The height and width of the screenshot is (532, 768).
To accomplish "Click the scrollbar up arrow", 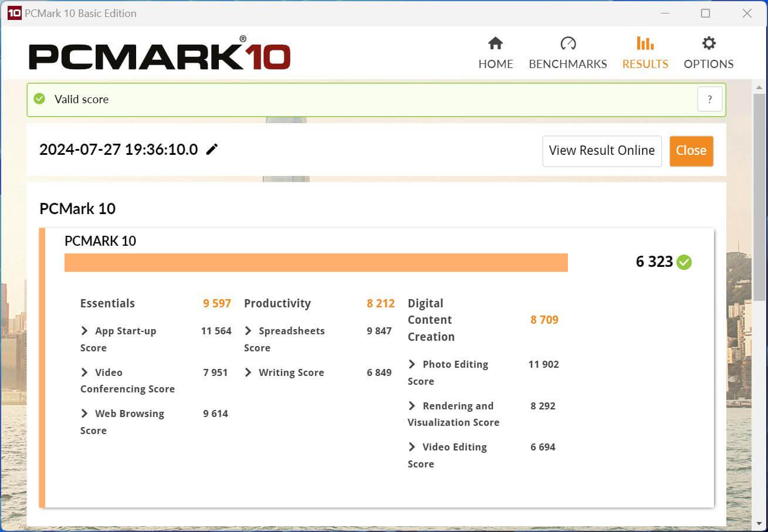I will coord(759,87).
